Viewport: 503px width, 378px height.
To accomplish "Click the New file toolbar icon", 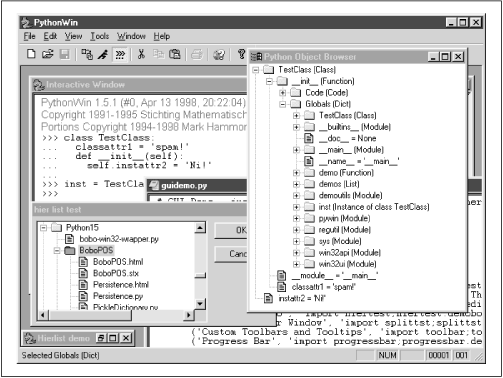I will pos(31,54).
